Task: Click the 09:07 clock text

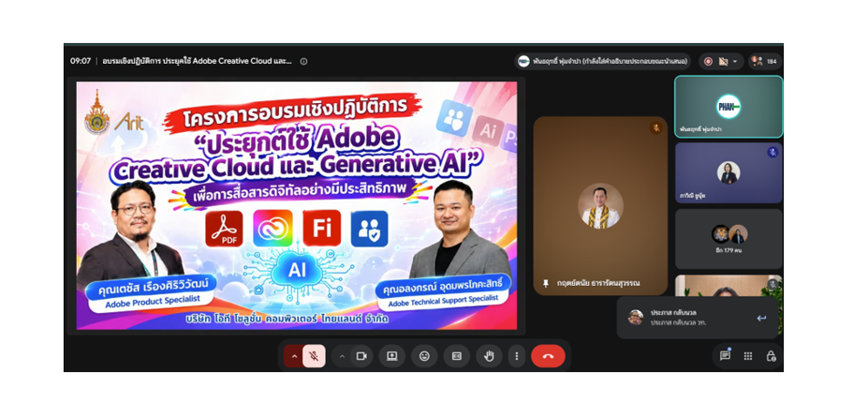Action: tap(81, 62)
